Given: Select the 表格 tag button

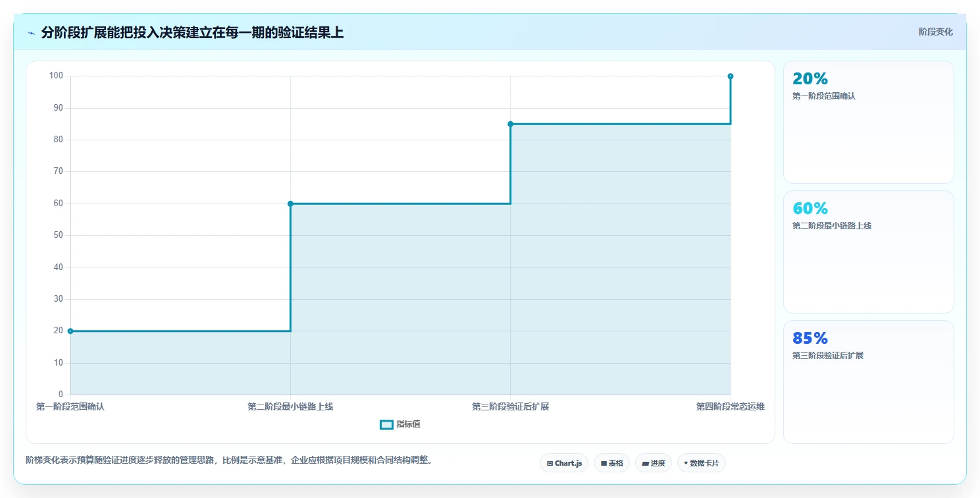Looking at the screenshot, I should [x=611, y=463].
